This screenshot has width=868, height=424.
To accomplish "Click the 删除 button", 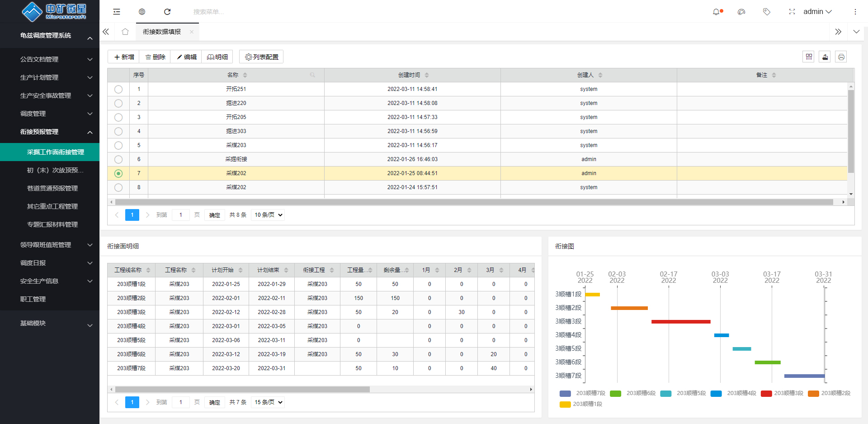I will click(155, 57).
